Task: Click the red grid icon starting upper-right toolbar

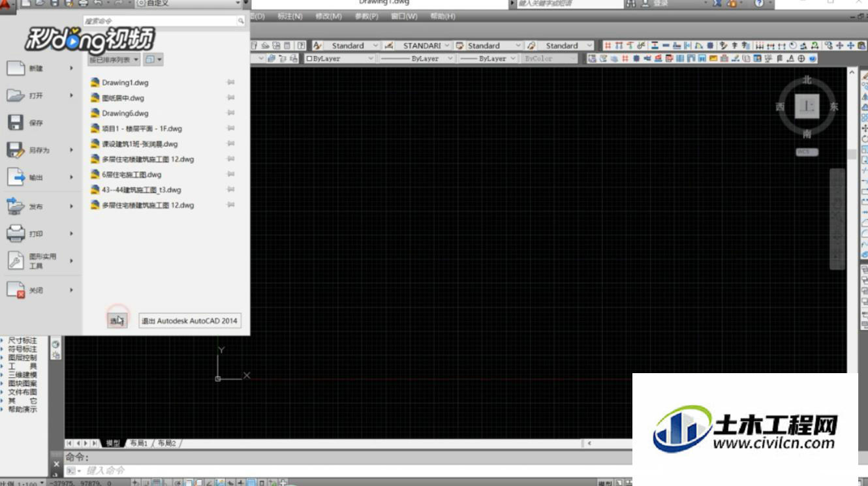Action: click(x=608, y=46)
